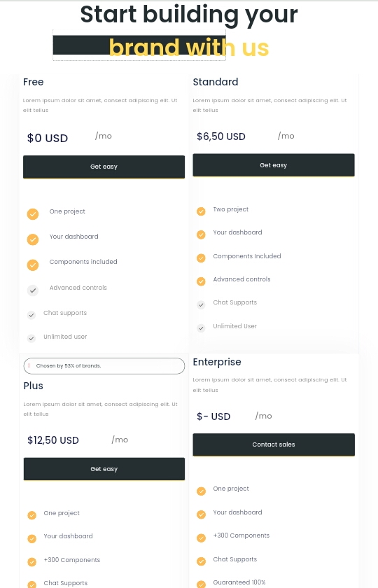
Task: Click the gray check next to Standard plan's Chat Supports
Action: coord(201,304)
